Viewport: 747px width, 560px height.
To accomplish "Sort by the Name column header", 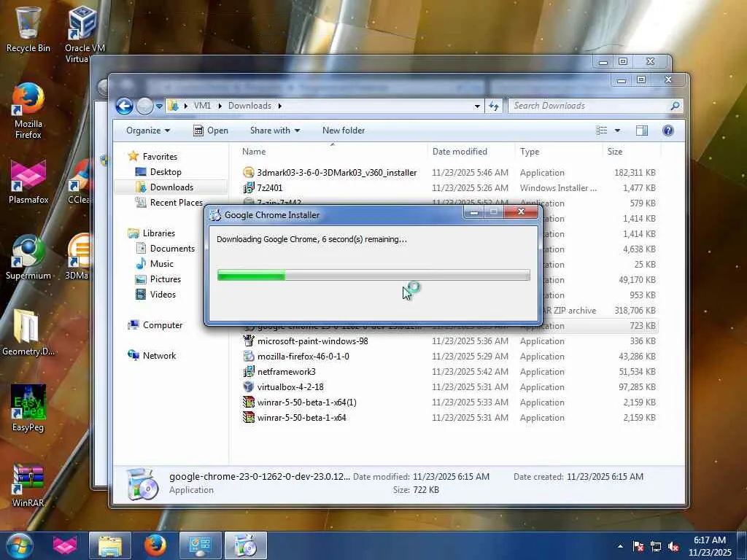I will 332,152.
